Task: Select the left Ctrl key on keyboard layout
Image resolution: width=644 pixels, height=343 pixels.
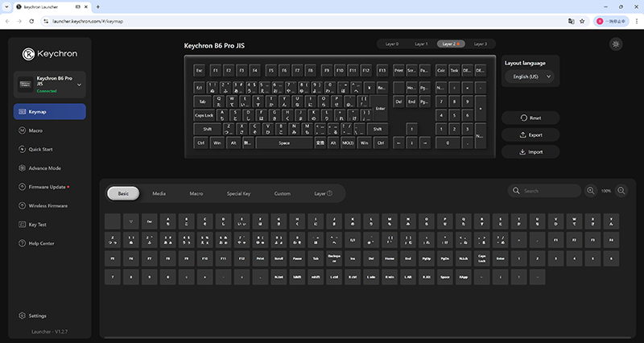Action: (200, 143)
